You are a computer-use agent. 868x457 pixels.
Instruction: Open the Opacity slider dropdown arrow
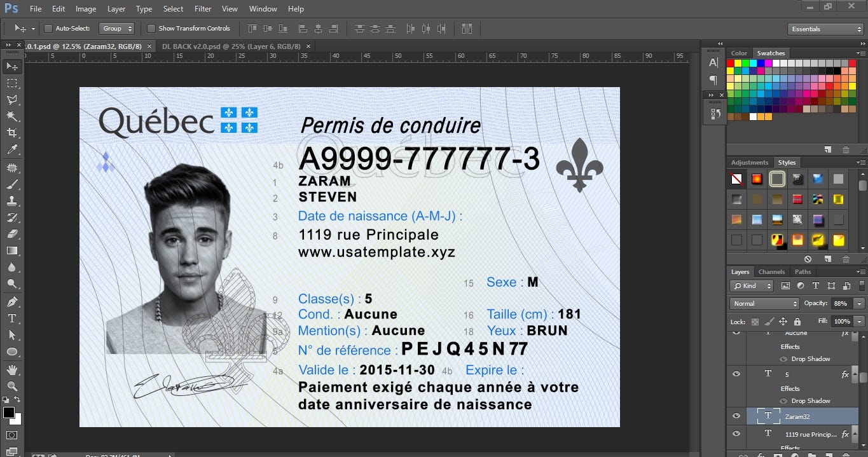click(x=860, y=304)
